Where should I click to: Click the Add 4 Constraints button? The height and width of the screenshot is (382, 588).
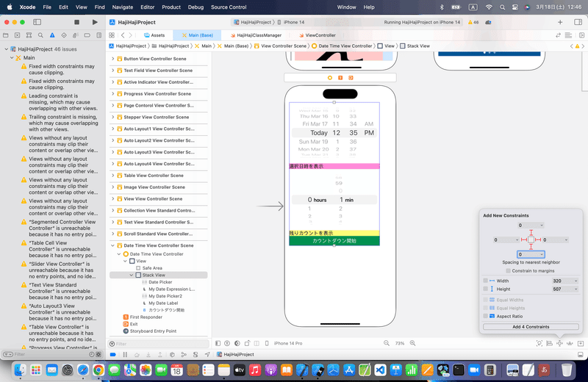click(x=531, y=327)
